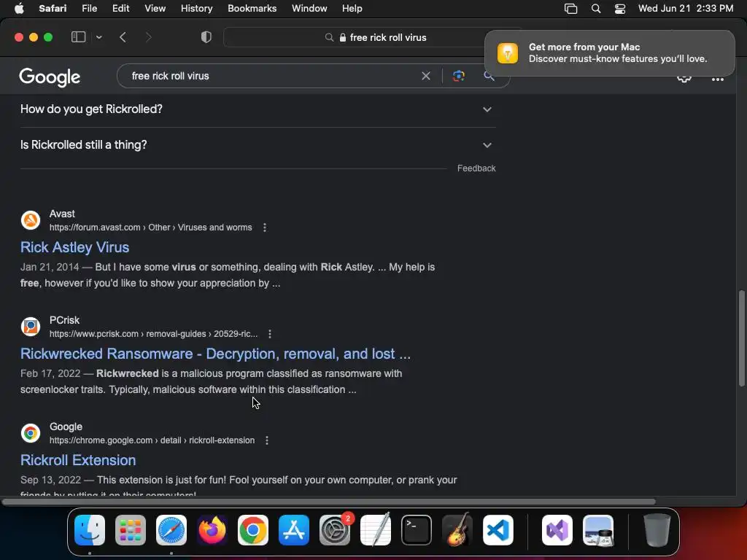The height and width of the screenshot is (560, 747).
Task: Open Google Chrome from the Dock
Action: coord(253,530)
